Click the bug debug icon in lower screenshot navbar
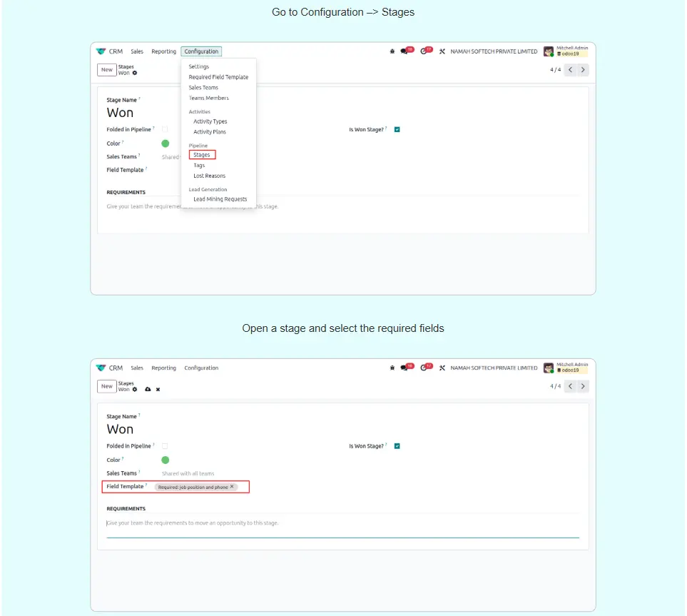The width and height of the screenshot is (687, 616). point(392,368)
